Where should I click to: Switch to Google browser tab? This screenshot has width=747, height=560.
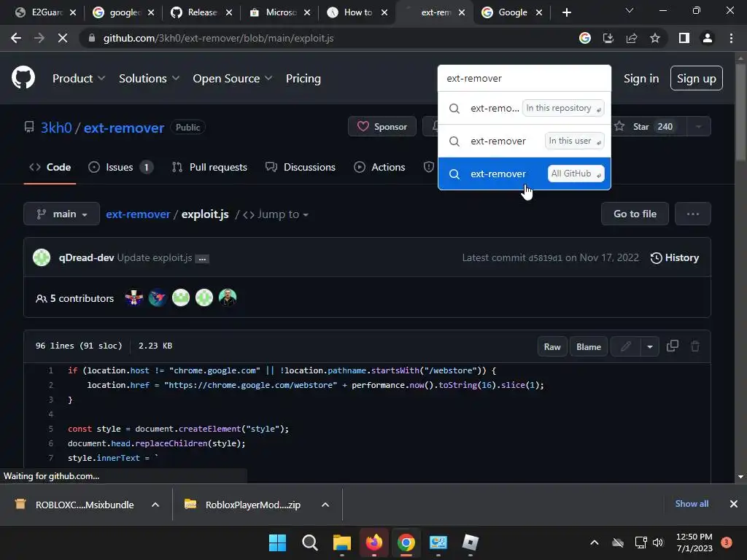(x=511, y=12)
